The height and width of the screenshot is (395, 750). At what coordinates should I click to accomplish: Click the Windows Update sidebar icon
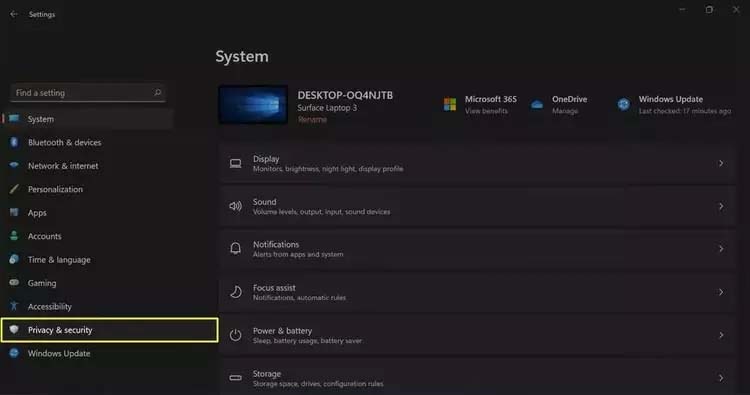click(x=14, y=353)
